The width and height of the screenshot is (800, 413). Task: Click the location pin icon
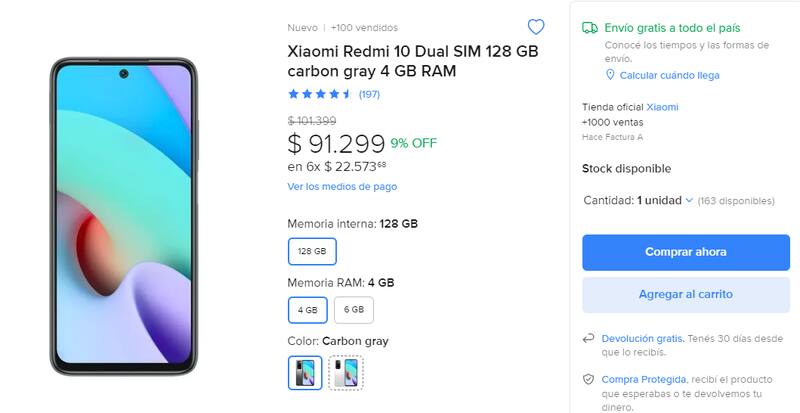tap(610, 75)
